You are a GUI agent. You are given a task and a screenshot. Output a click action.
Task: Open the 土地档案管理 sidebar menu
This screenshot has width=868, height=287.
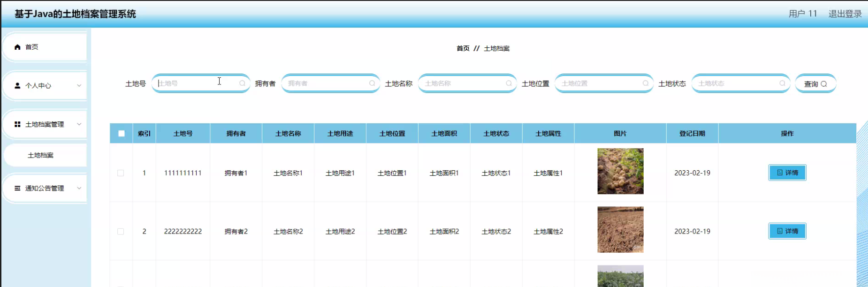click(45, 124)
